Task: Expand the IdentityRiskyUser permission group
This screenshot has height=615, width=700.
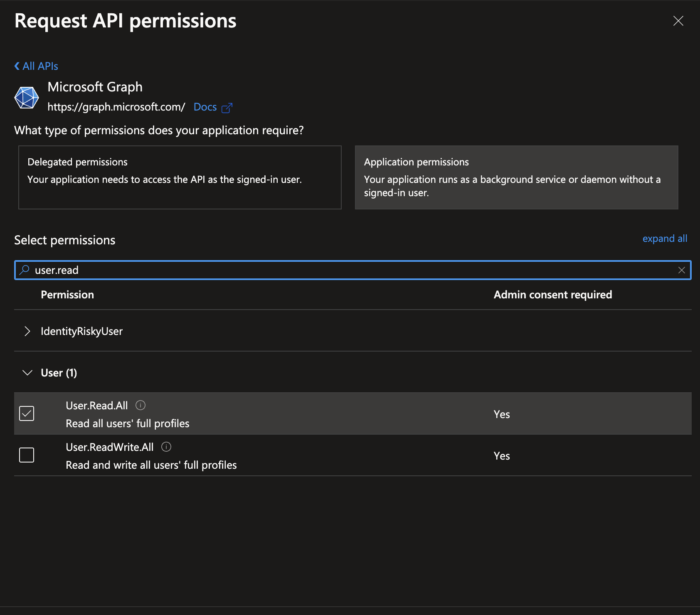Action: (27, 331)
